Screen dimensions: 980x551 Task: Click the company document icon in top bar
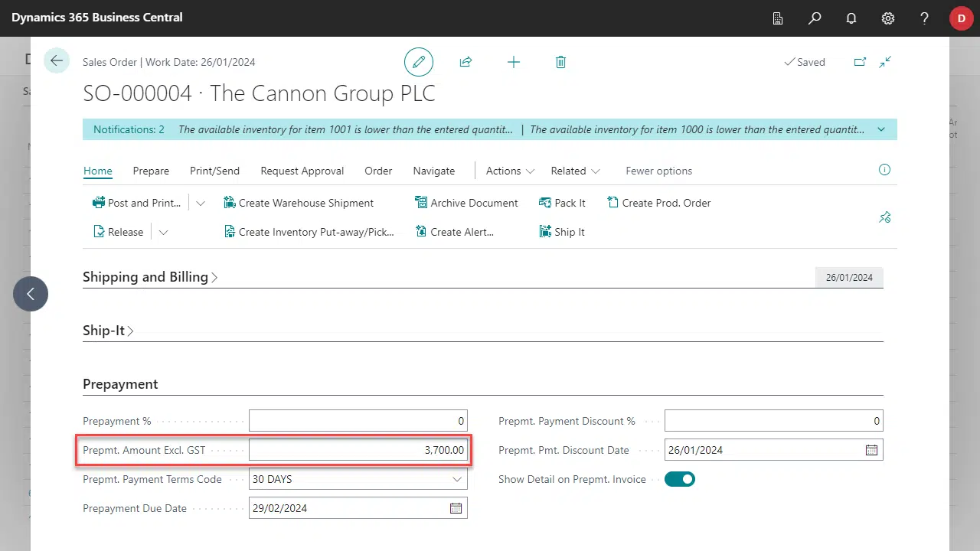click(778, 18)
